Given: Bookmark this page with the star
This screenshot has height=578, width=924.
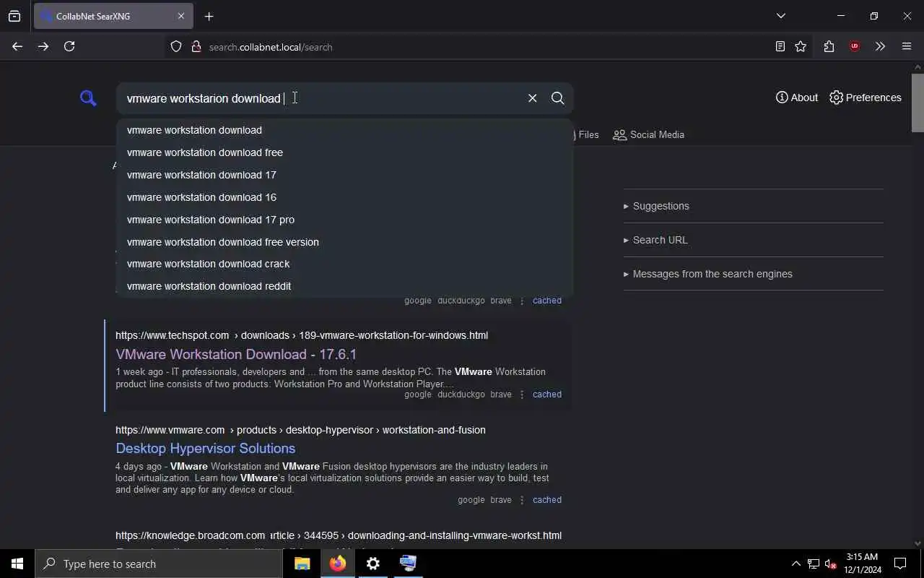Looking at the screenshot, I should click(x=801, y=46).
